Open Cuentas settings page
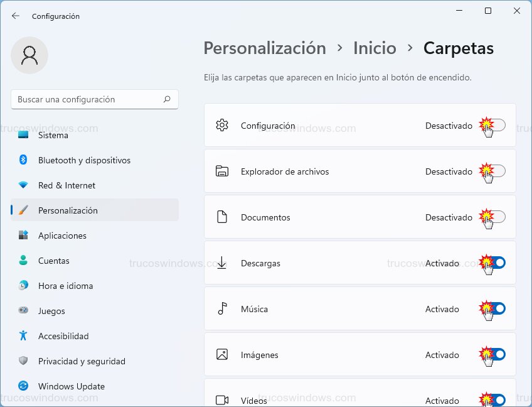Viewport: 532px width, 407px height. coord(53,261)
